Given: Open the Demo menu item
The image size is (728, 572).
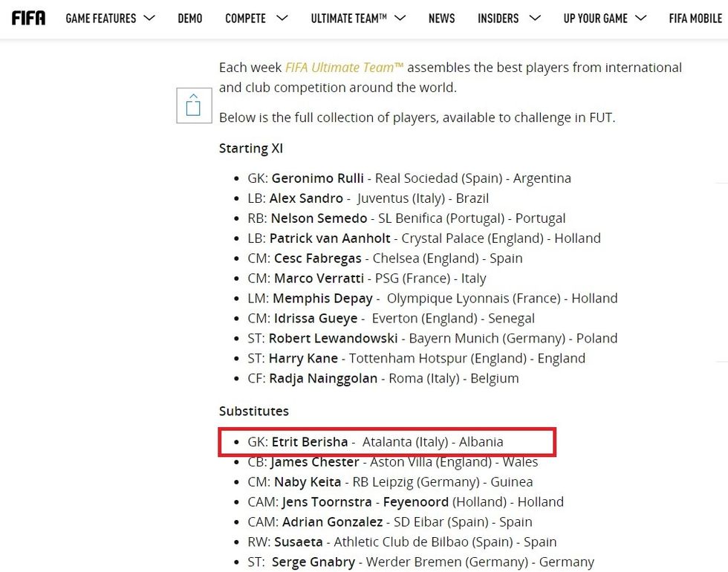Looking at the screenshot, I should point(190,18).
